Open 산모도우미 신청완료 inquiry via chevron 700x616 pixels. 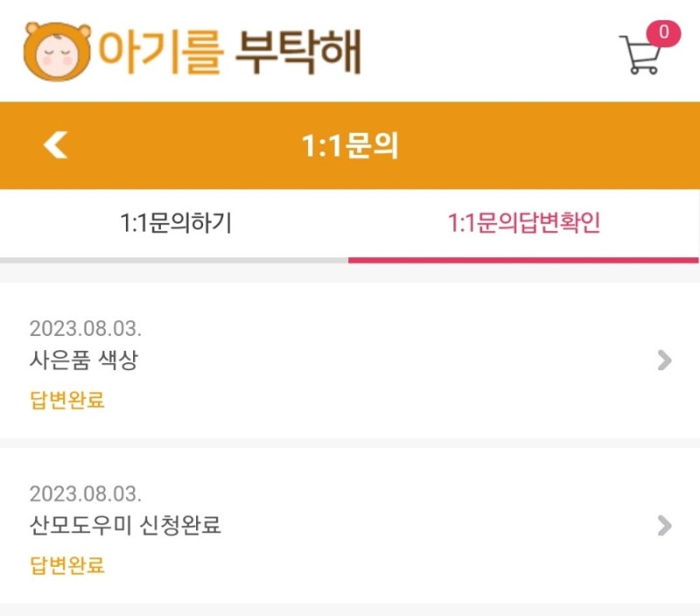click(x=664, y=525)
